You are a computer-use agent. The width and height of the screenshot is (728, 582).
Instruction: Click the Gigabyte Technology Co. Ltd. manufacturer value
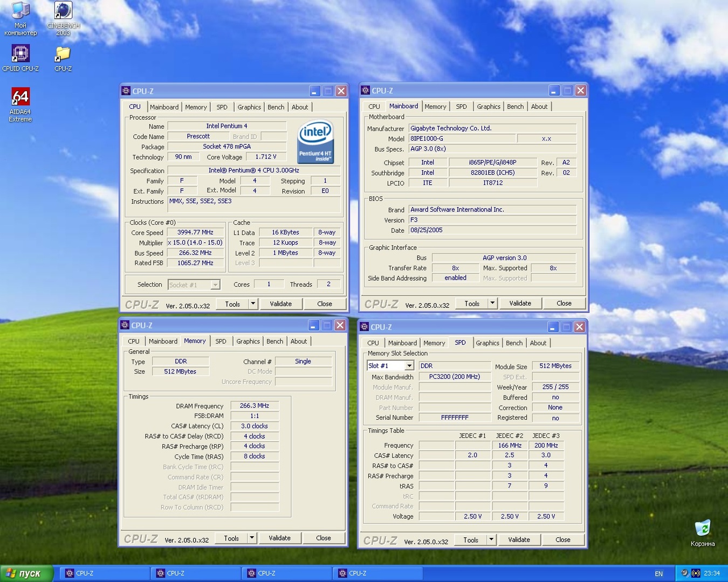[x=492, y=128]
